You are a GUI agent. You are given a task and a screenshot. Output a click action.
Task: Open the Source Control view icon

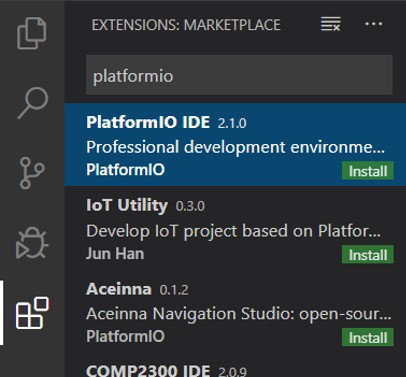pos(32,173)
